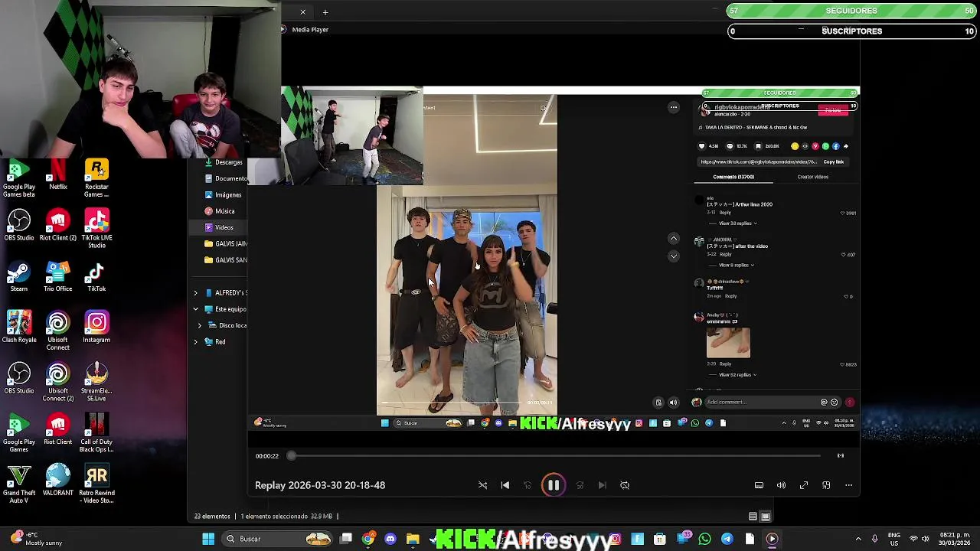Image resolution: width=980 pixels, height=551 pixels.
Task: Toggle subtitles/captions button in Media Player
Action: [759, 485]
